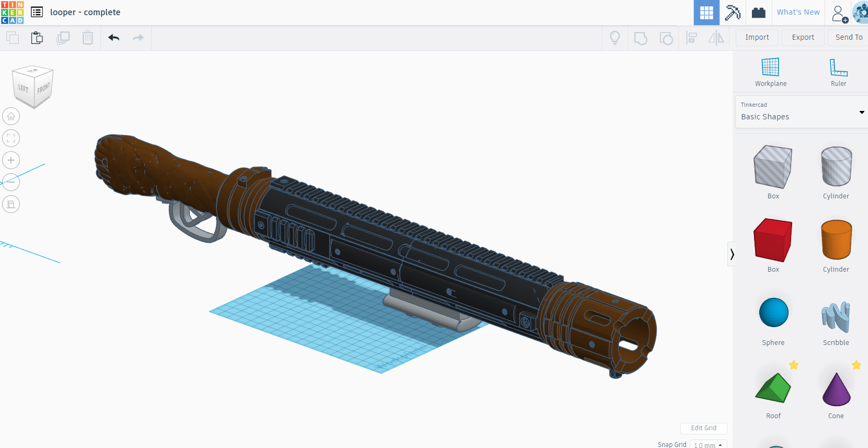Click the Duplicate and repeat icon
The image size is (868, 448).
pos(63,38)
